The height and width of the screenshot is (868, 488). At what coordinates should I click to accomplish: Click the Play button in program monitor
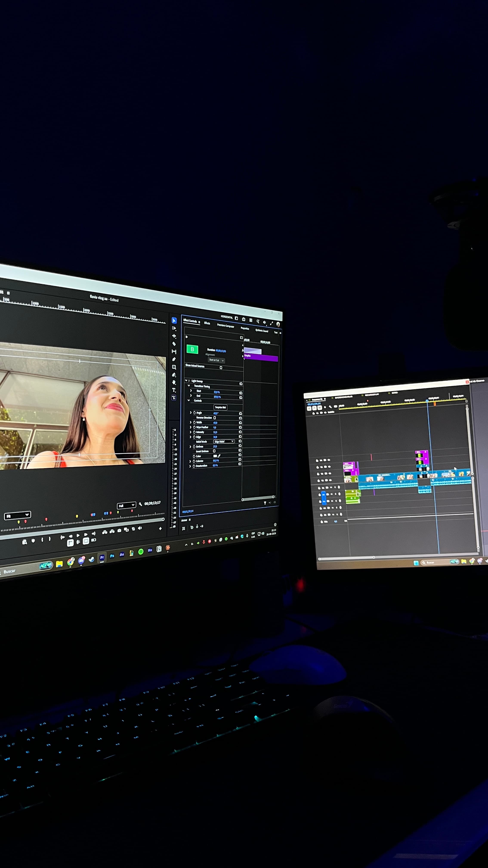pyautogui.click(x=78, y=535)
